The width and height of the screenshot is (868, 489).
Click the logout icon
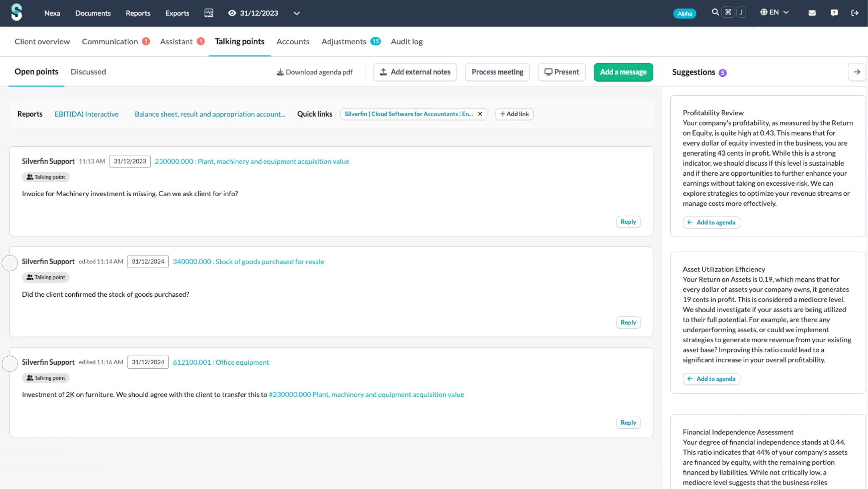point(855,13)
